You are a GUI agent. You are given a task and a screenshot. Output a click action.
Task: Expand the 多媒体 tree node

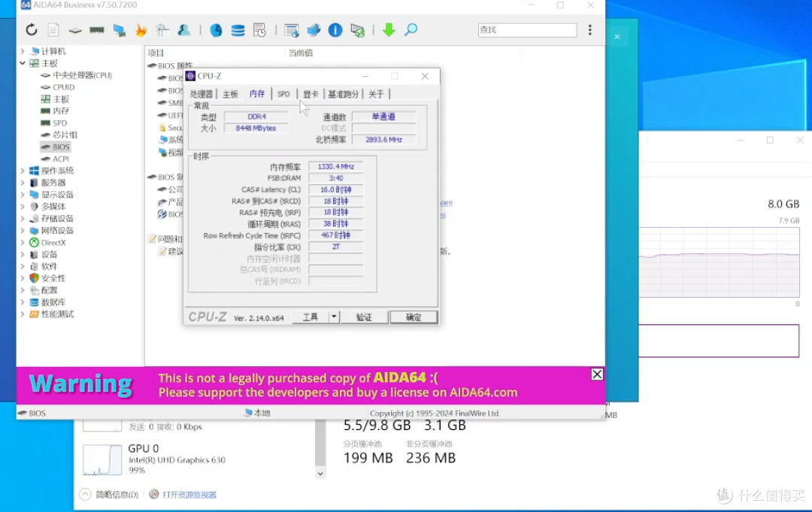coord(23,207)
